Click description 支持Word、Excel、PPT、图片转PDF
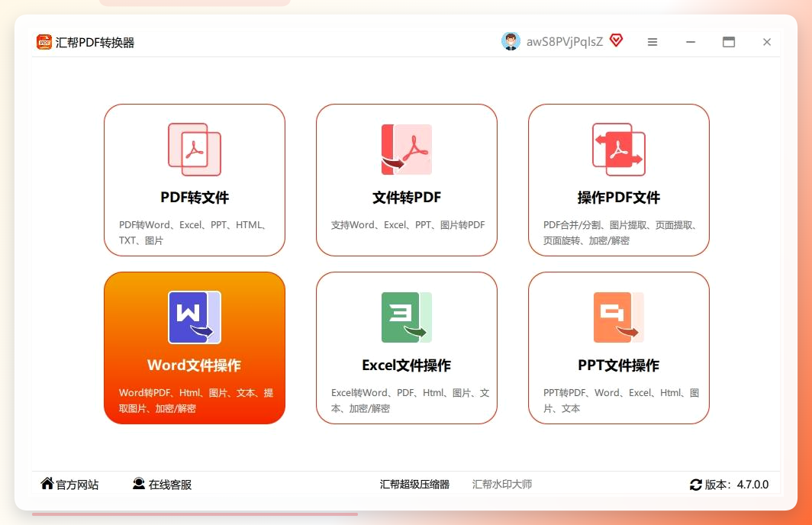The width and height of the screenshot is (812, 525). [408, 224]
